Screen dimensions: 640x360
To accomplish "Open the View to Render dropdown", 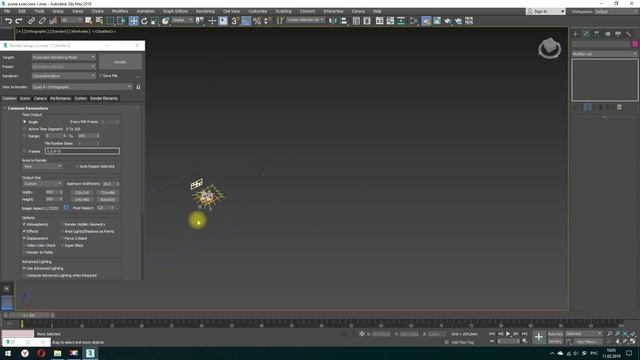I will click(x=82, y=87).
